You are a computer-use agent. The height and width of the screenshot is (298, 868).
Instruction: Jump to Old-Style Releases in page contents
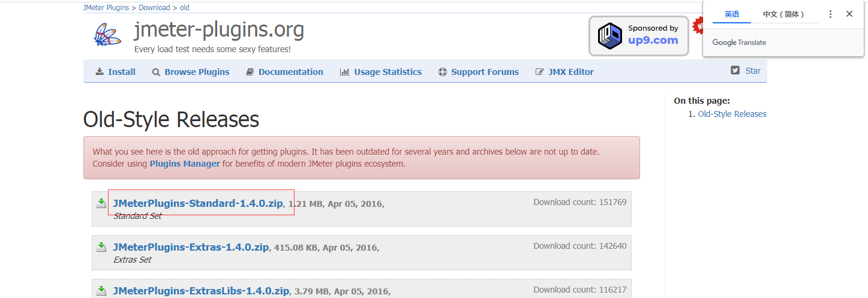[732, 114]
